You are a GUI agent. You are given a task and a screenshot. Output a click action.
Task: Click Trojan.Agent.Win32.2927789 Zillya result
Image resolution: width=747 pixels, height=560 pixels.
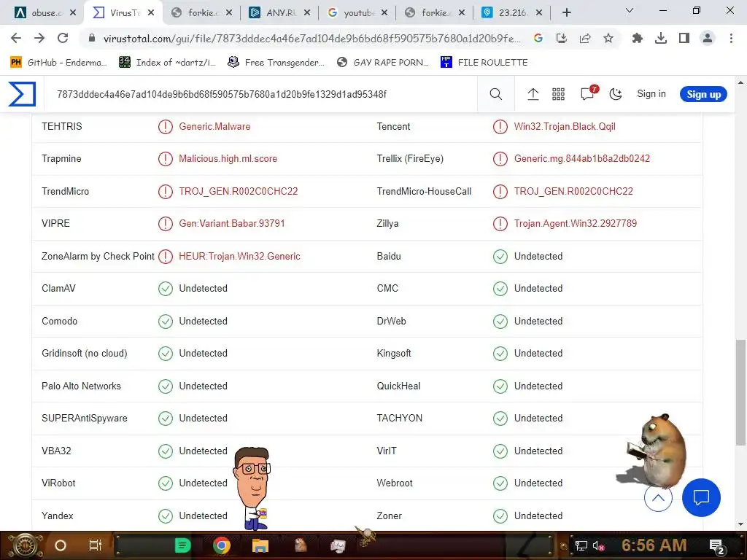coord(575,223)
